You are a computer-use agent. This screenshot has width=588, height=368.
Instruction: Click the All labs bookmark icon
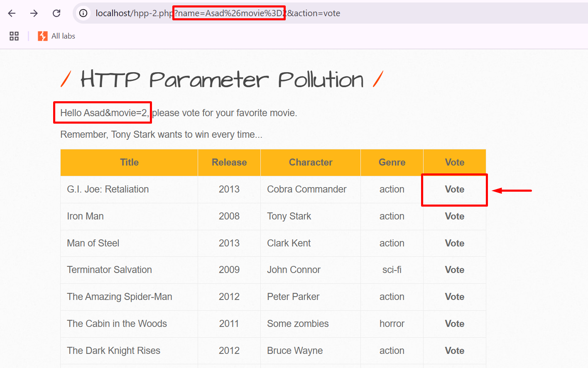[43, 36]
